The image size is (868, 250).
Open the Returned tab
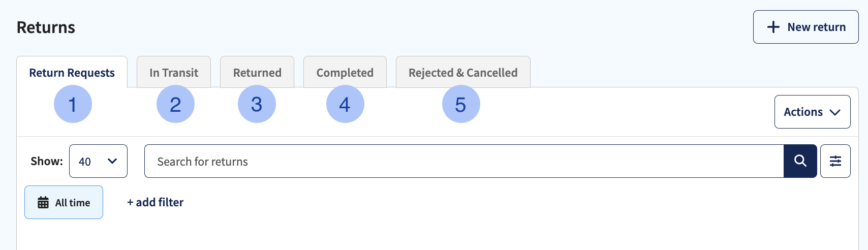pyautogui.click(x=257, y=72)
